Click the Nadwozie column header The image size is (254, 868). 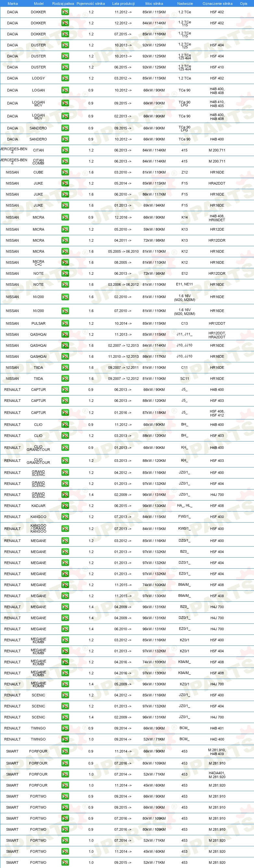pyautogui.click(x=185, y=3)
